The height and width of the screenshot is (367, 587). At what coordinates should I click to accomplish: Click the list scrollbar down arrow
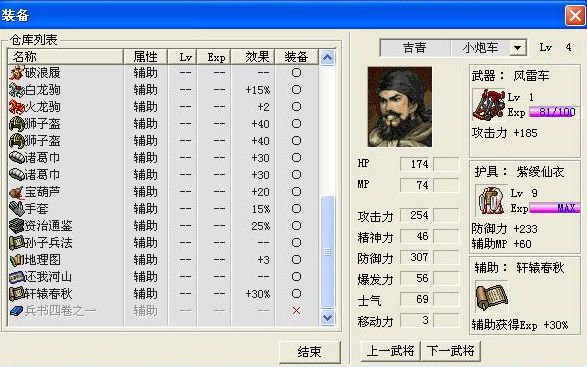328,318
